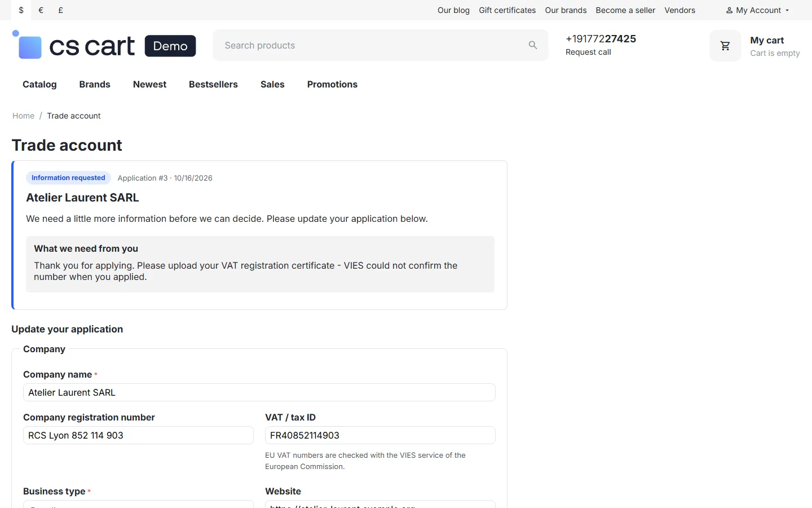Visit the Gift certificates link
812x508 pixels.
pos(507,10)
